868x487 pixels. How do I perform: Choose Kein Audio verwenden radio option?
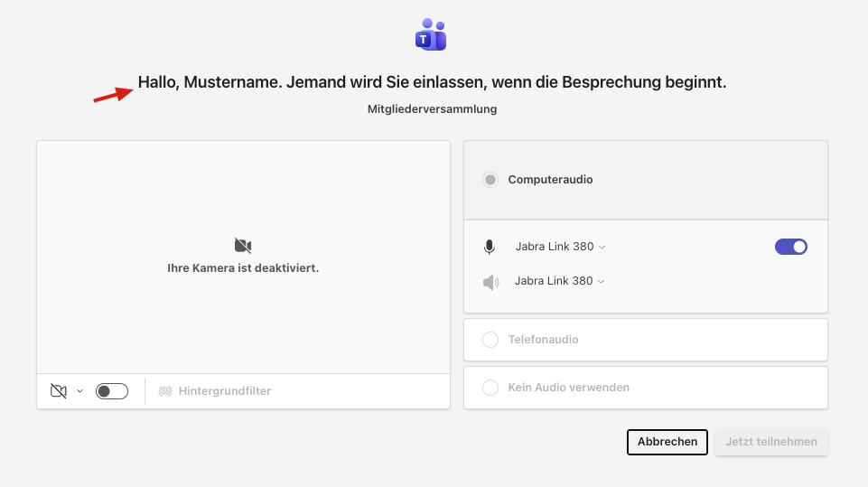click(x=490, y=388)
